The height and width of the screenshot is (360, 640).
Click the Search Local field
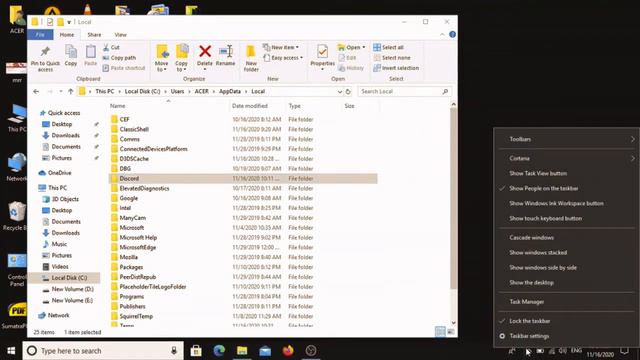coord(404,91)
